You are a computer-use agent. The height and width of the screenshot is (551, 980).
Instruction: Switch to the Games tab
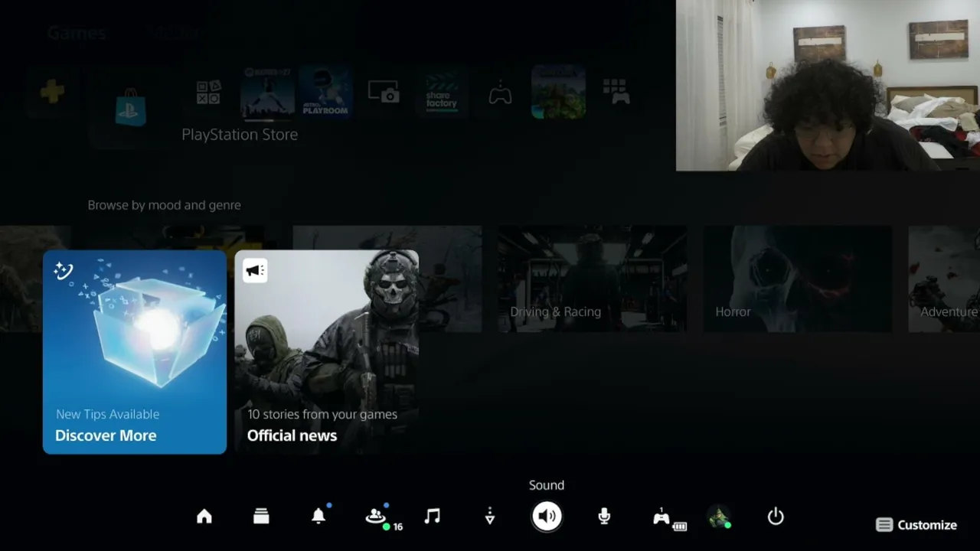pyautogui.click(x=77, y=33)
